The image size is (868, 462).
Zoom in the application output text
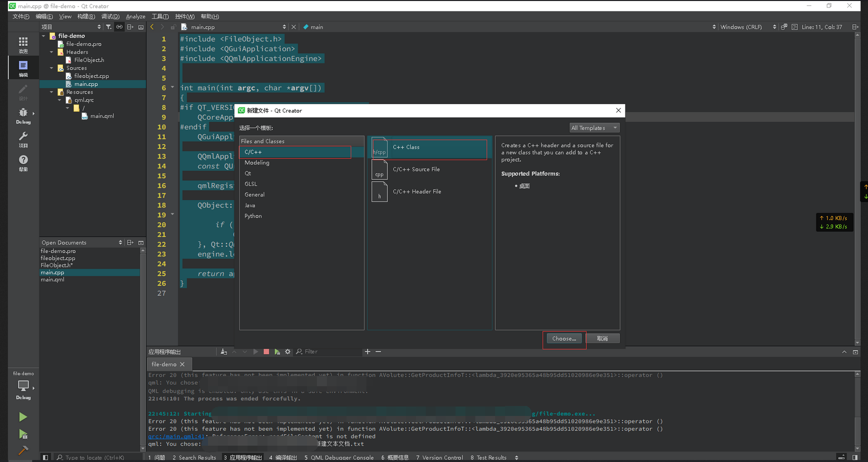click(x=367, y=352)
